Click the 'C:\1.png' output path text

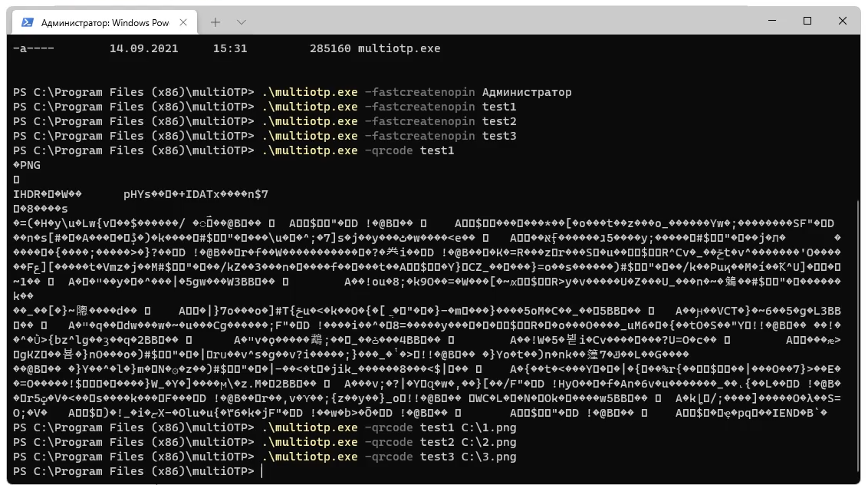point(489,427)
